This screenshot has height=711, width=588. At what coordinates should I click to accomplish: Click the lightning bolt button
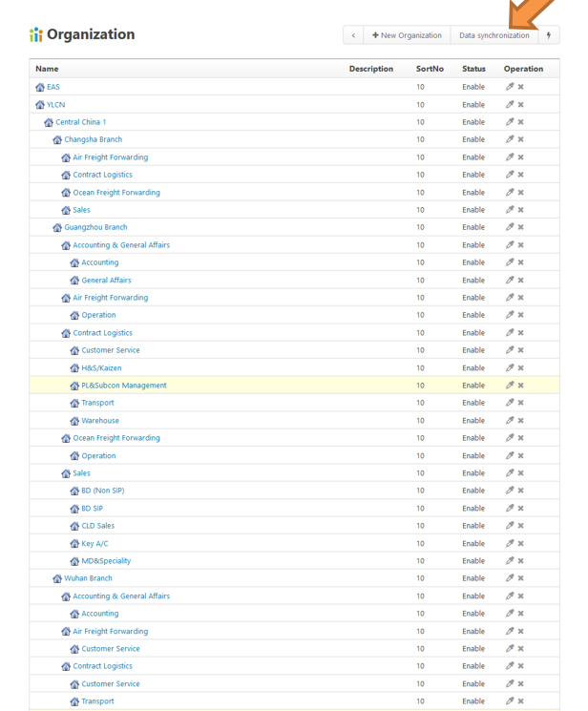(x=549, y=35)
